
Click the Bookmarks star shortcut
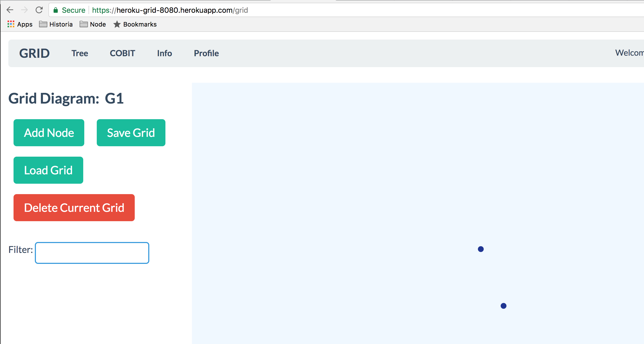(135, 24)
